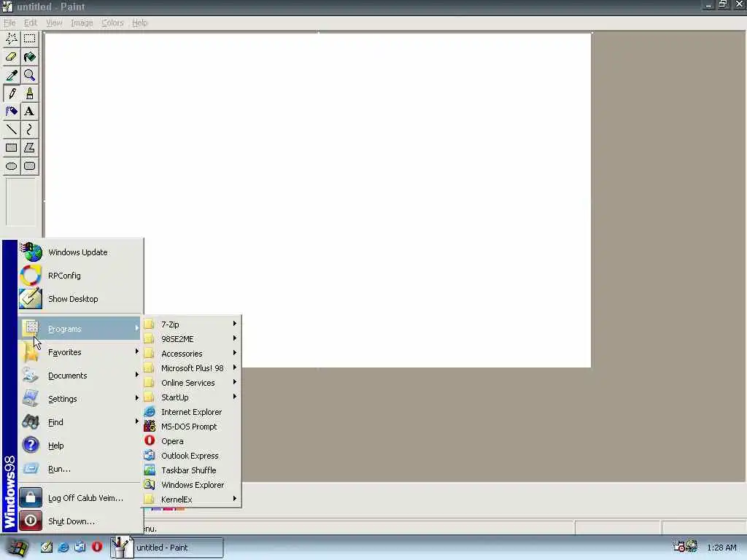Select the Pick Color eyedropper tool
The height and width of the screenshot is (560, 747).
(12, 75)
